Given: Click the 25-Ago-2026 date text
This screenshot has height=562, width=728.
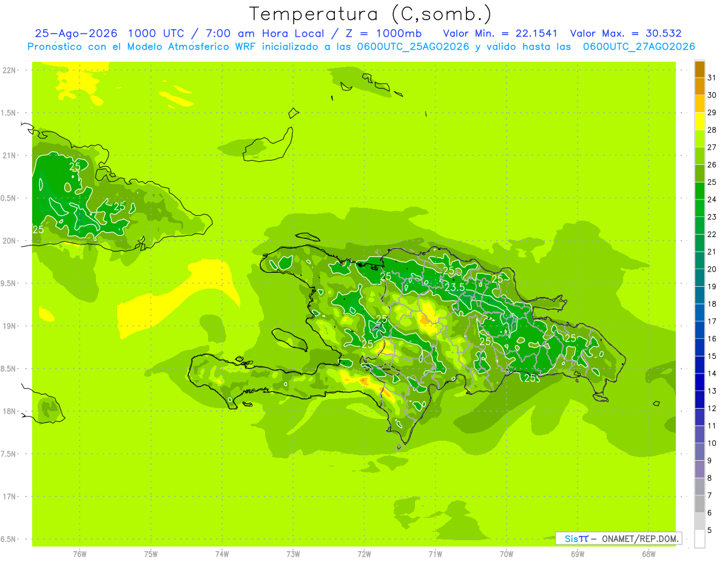Looking at the screenshot, I should coord(76,33).
